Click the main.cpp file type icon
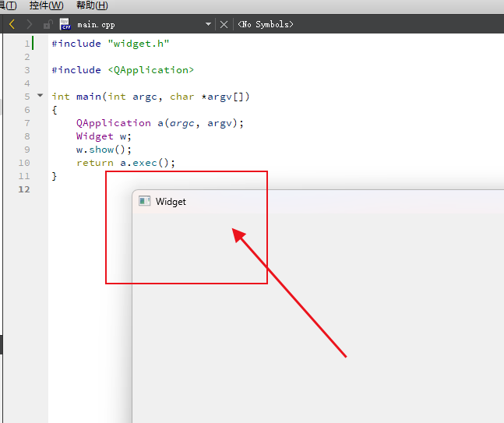Viewport: 504px width, 423px height. point(65,24)
